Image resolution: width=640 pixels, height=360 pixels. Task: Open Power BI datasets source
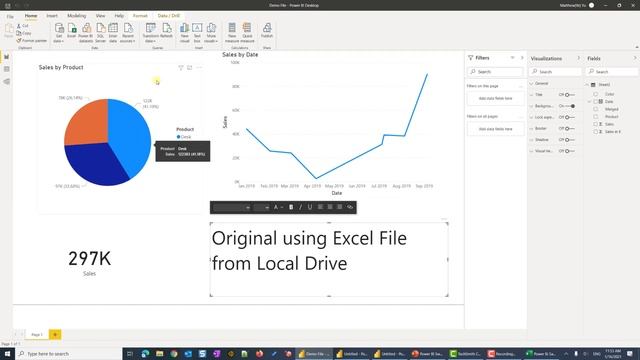(86, 33)
